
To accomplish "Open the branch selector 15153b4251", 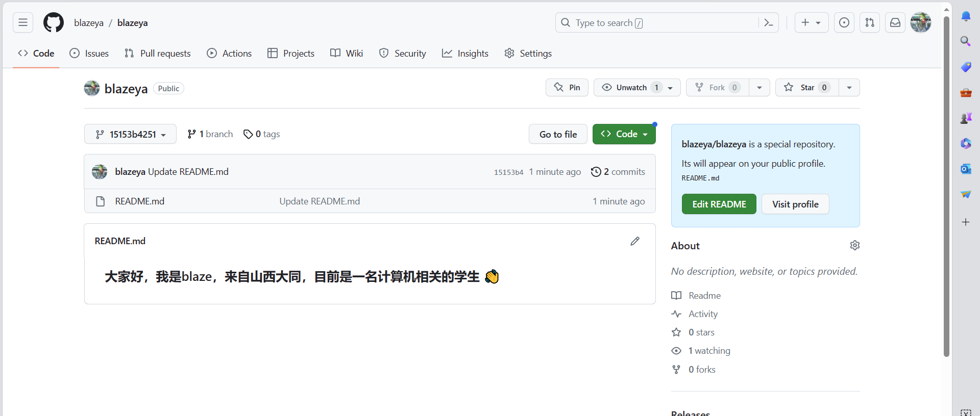I will (x=130, y=134).
